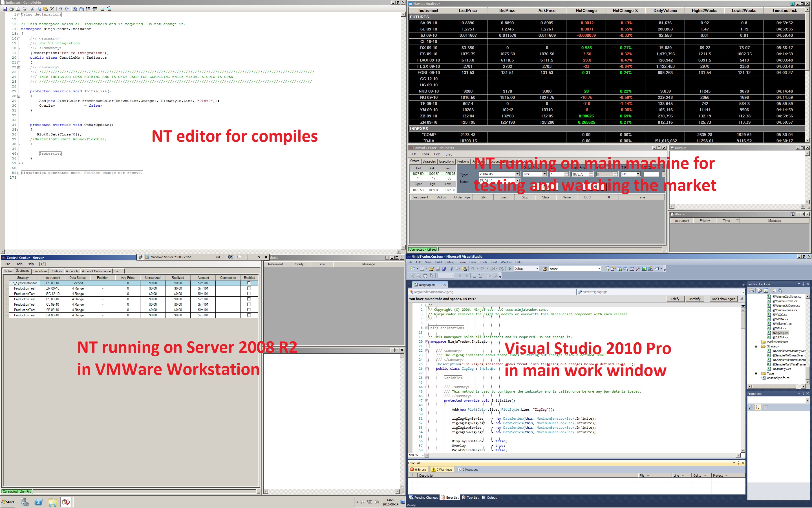Enable ProductionTest ZN 09-10 strategy checkbox
The image size is (812, 508).
pos(249,288)
